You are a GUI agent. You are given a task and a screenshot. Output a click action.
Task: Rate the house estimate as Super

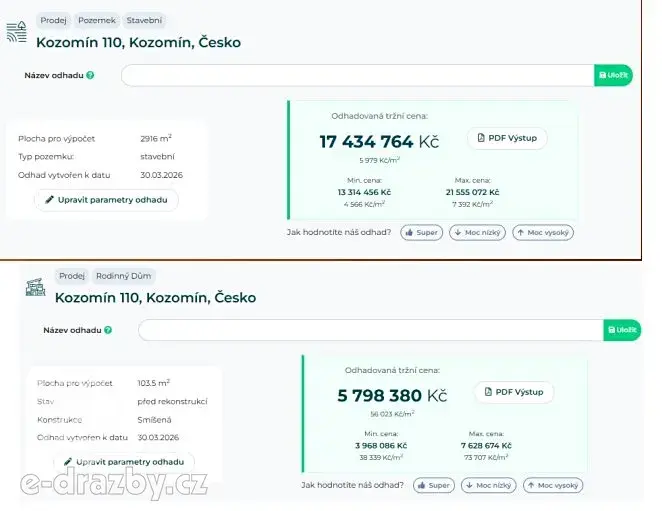432,485
